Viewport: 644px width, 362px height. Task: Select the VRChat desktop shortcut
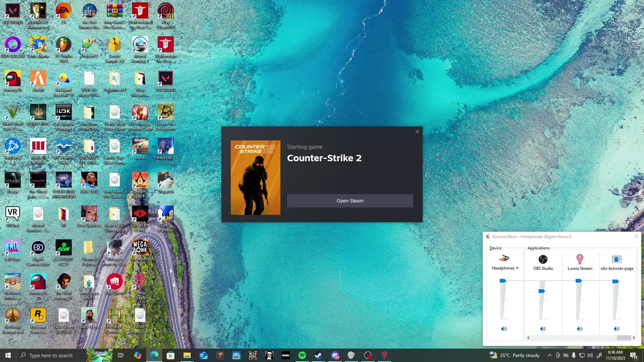[13, 216]
